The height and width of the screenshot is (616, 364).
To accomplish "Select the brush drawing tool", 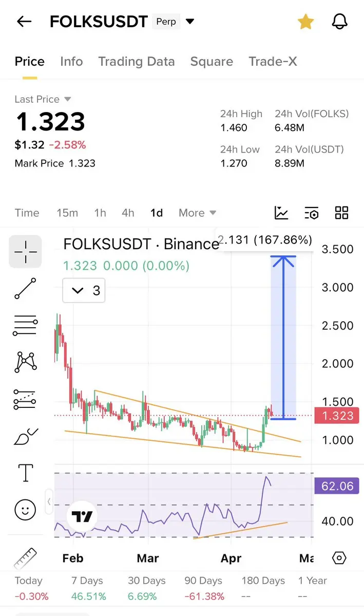I will (26, 437).
